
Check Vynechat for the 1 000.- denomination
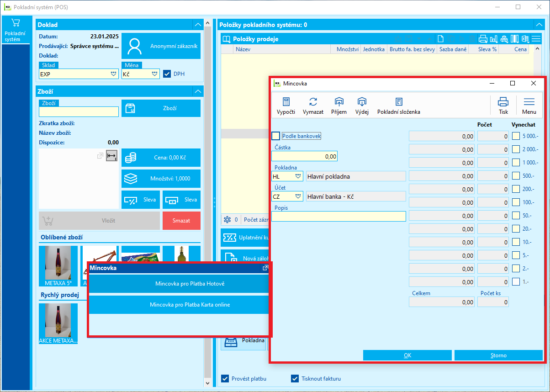516,162
